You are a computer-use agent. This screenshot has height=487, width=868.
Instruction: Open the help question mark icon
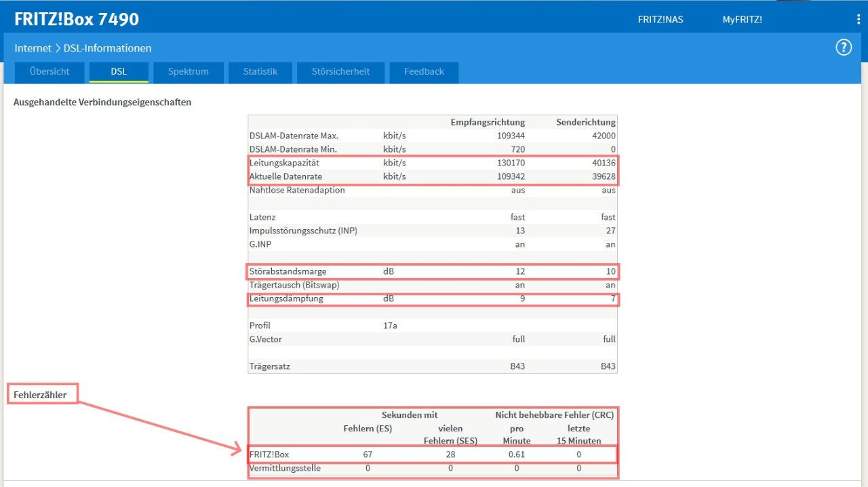[x=843, y=47]
